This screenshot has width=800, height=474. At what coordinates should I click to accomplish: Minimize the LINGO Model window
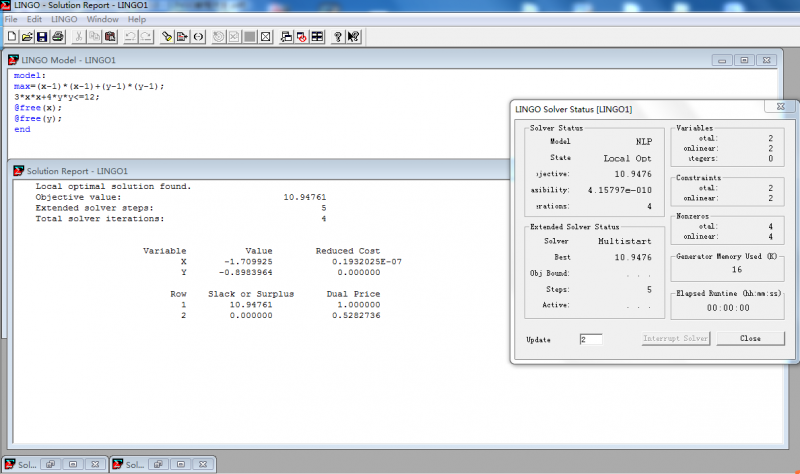(722, 60)
